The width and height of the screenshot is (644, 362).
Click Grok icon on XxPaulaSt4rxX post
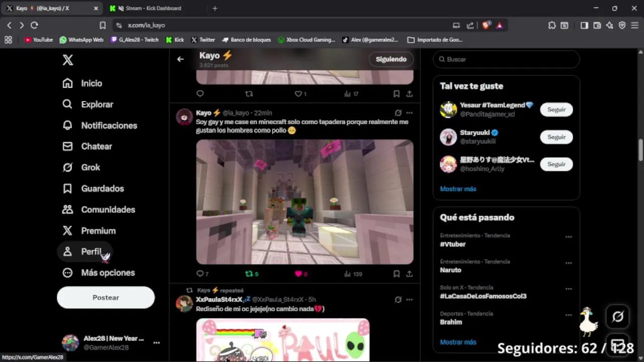pos(398,300)
